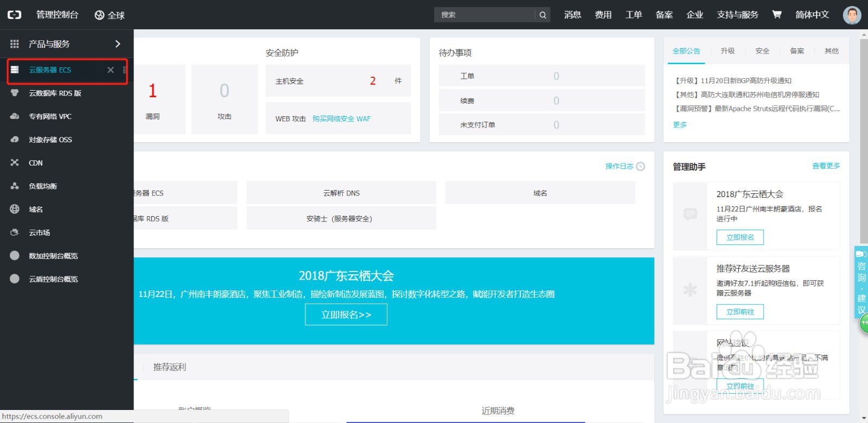Open the 工单 menu
This screenshot has width=868, height=423.
[634, 15]
